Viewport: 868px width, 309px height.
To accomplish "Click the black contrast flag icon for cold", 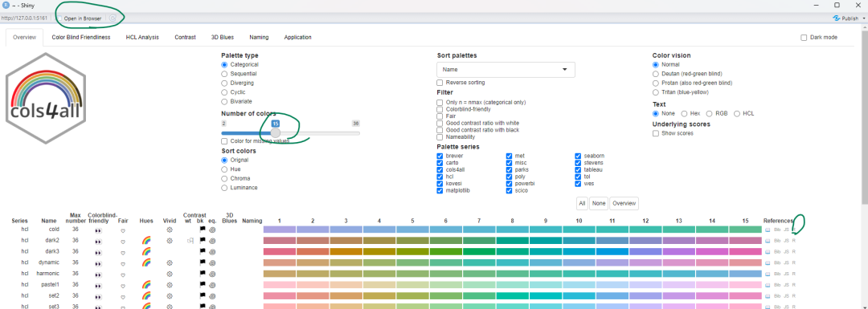I will 203,230.
